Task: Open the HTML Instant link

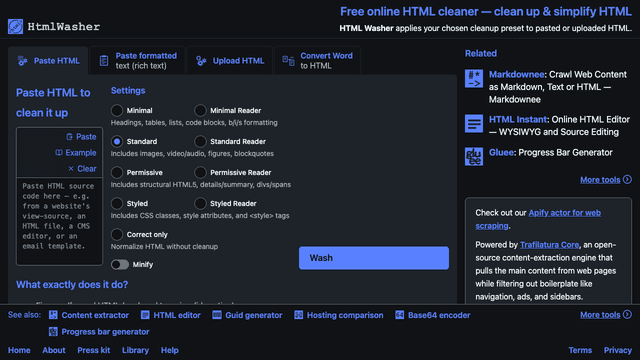Action: (518, 119)
